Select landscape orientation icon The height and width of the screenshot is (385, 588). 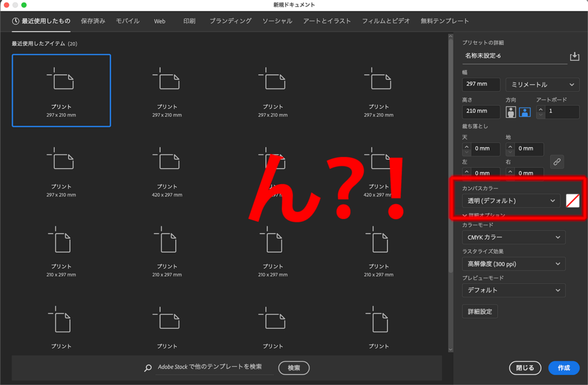pyautogui.click(x=525, y=112)
